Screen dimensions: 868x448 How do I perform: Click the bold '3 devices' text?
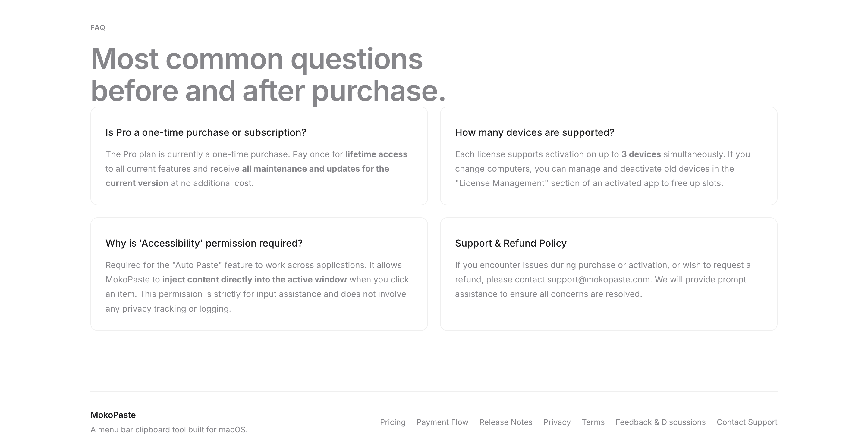pos(641,154)
